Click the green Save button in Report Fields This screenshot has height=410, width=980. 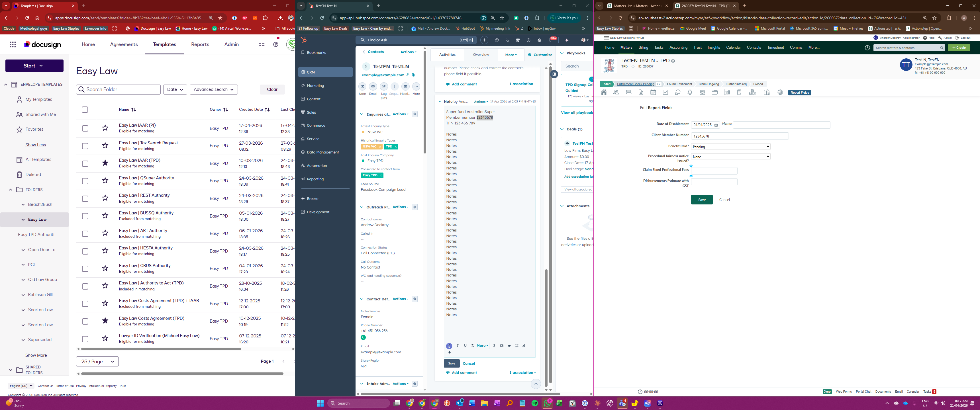pyautogui.click(x=701, y=200)
